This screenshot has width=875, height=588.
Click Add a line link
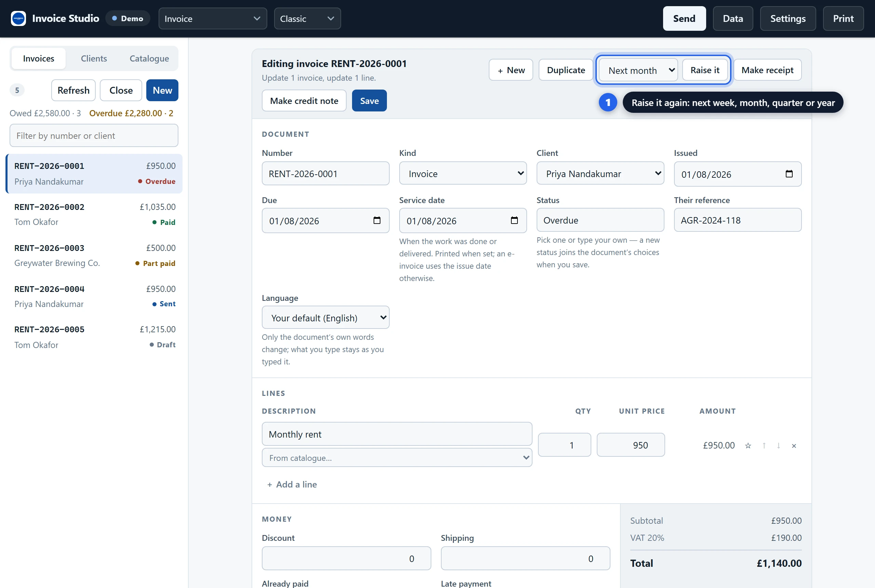point(292,484)
